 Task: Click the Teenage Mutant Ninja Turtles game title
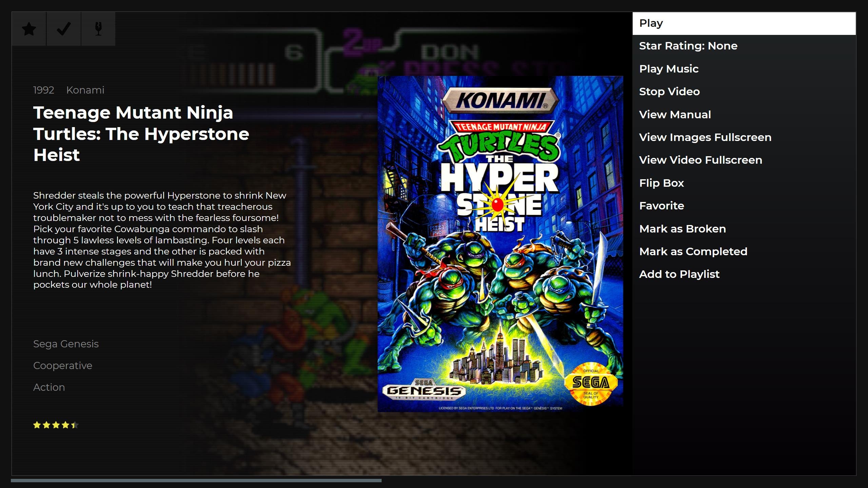tap(141, 134)
